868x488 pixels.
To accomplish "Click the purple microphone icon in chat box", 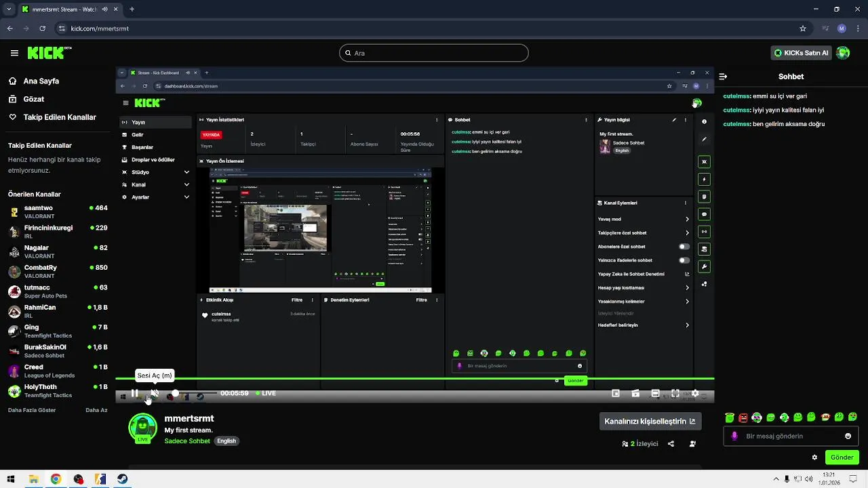I will coord(734,436).
